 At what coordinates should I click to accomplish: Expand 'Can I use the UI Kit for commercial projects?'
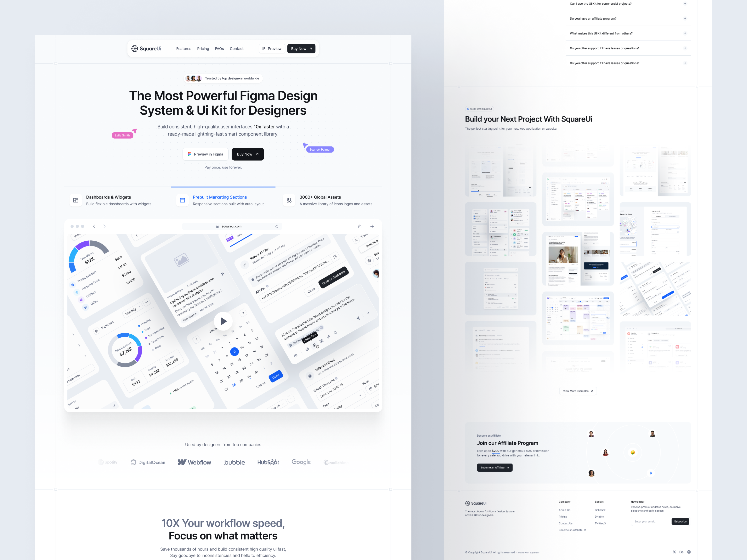(x=685, y=3)
